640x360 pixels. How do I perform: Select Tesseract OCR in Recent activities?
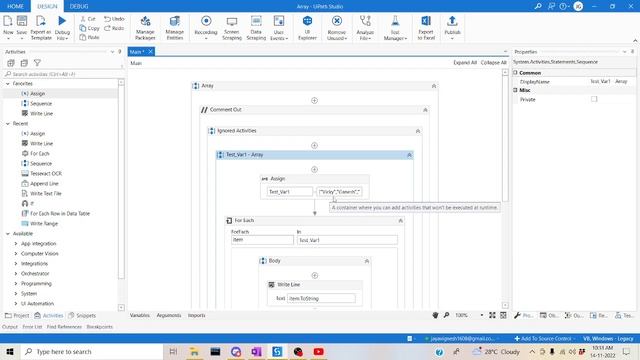coord(46,173)
